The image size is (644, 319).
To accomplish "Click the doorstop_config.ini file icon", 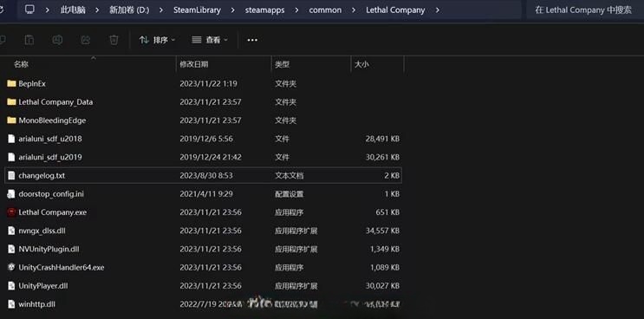I will click(11, 194).
